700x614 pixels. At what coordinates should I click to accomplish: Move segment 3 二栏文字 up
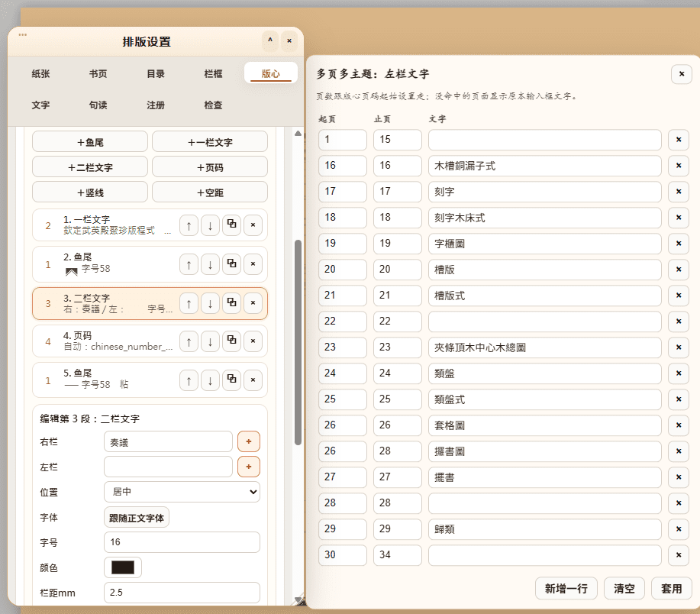(189, 303)
